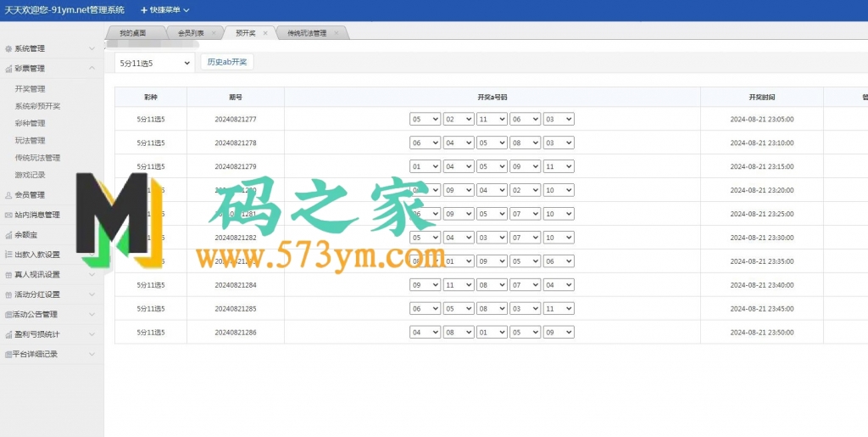The width and height of the screenshot is (868, 437).
Task: Click the 彩种 column header
Action: click(151, 97)
